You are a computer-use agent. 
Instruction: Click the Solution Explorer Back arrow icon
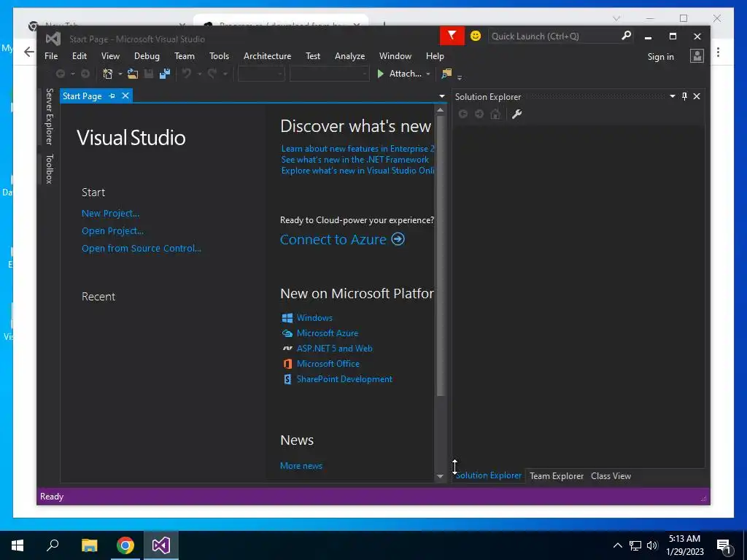click(462, 114)
